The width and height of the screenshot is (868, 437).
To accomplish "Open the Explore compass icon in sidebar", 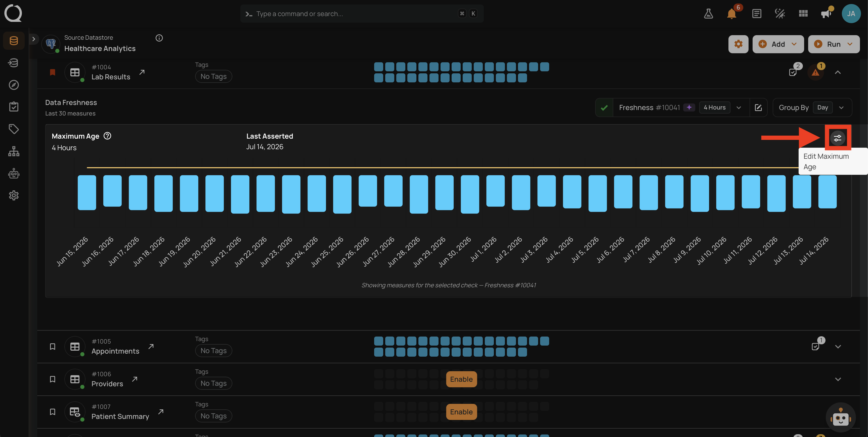I will point(14,85).
